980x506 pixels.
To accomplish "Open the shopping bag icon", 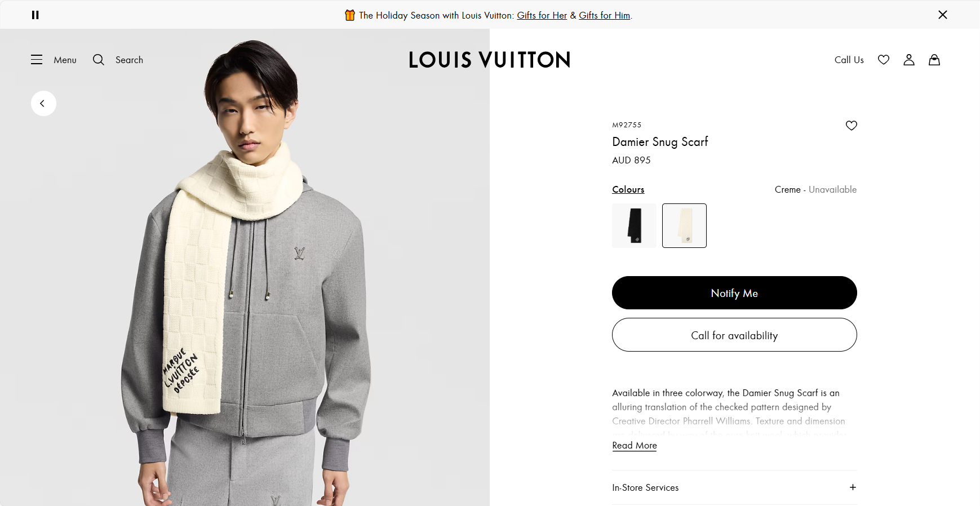I will point(934,60).
